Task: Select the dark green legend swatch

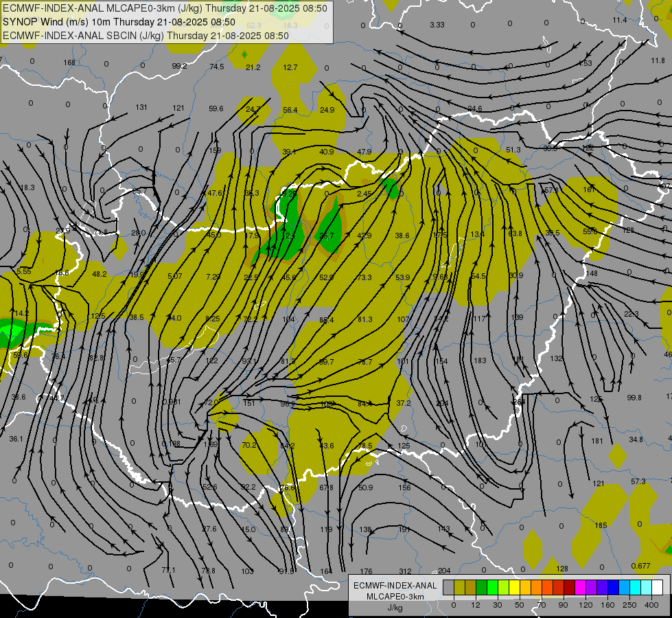Action: pyautogui.click(x=481, y=587)
